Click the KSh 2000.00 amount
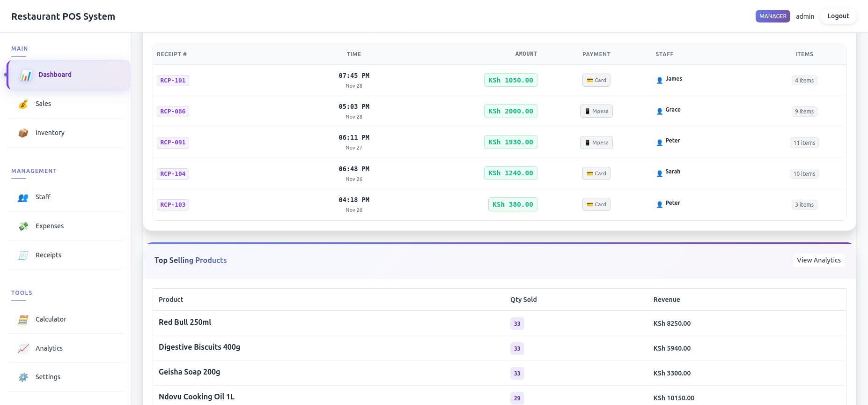Viewport: 868px width, 405px height. (x=511, y=111)
